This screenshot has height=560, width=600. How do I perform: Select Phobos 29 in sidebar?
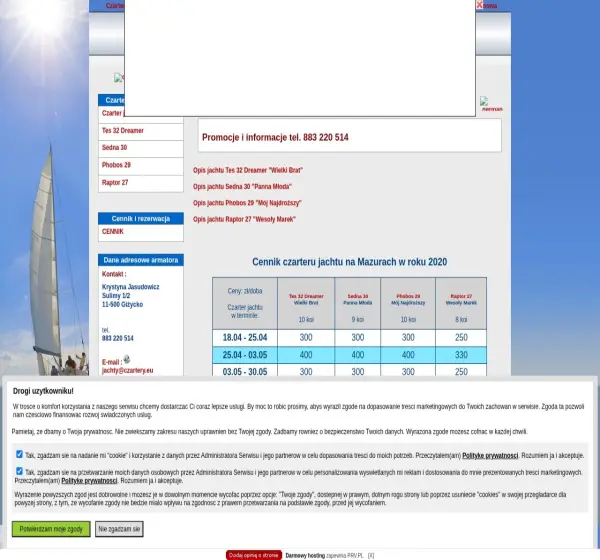click(116, 165)
